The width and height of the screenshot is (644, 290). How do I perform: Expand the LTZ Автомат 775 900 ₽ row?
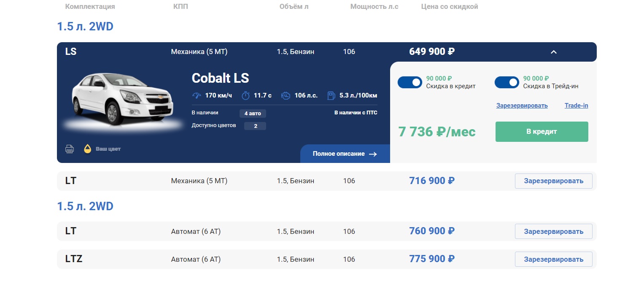pos(326,259)
